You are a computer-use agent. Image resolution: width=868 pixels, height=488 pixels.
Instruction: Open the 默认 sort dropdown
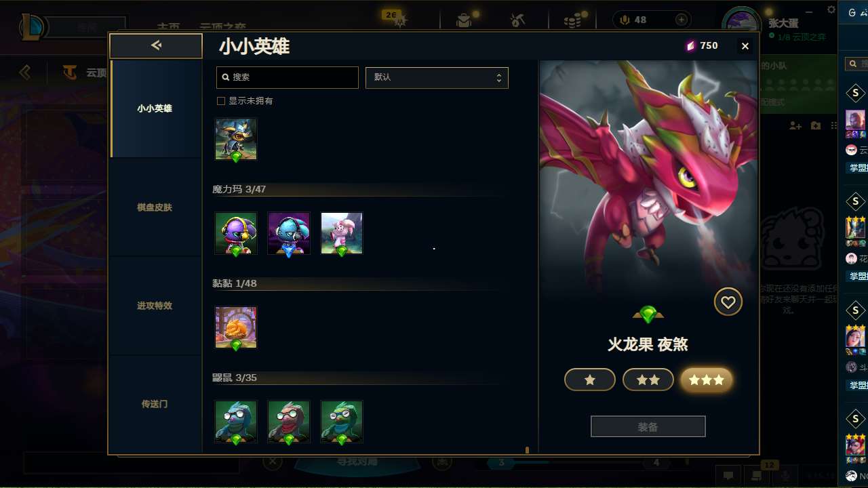(437, 77)
